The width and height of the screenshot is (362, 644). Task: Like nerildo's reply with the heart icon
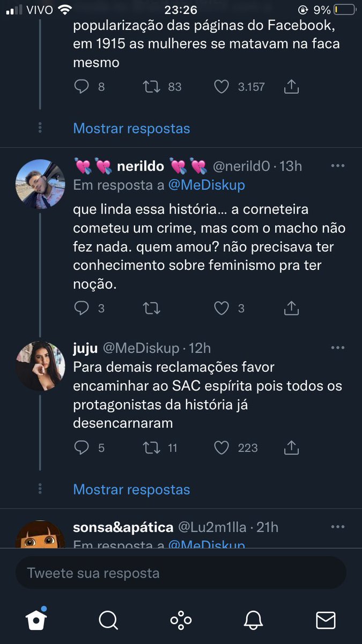coord(221,308)
